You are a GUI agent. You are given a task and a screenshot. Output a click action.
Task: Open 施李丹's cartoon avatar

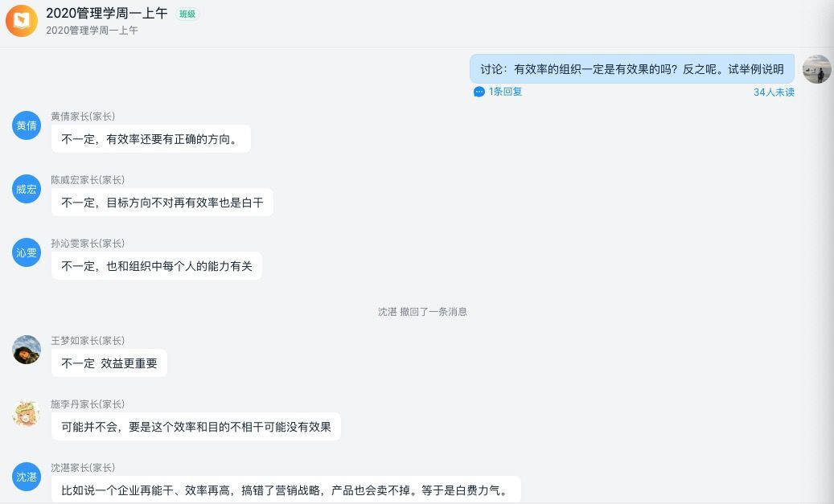click(27, 413)
